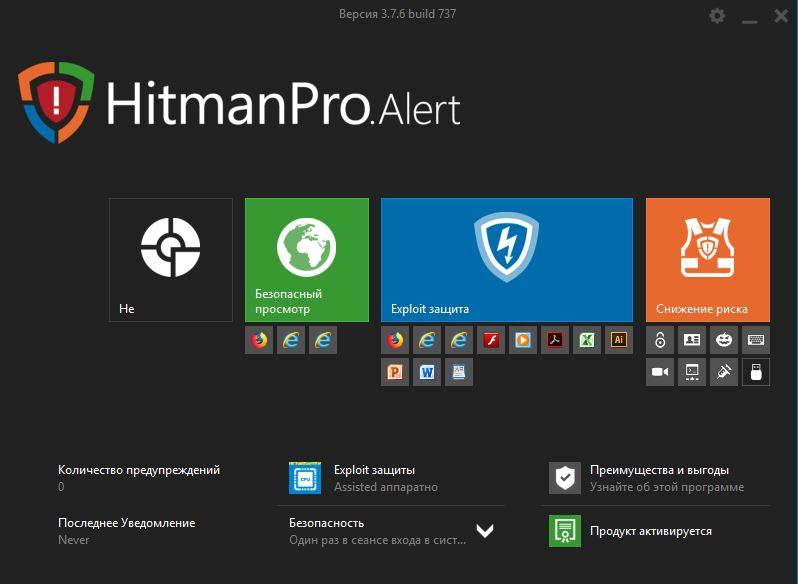Click the Безопасность setting text

[378, 531]
